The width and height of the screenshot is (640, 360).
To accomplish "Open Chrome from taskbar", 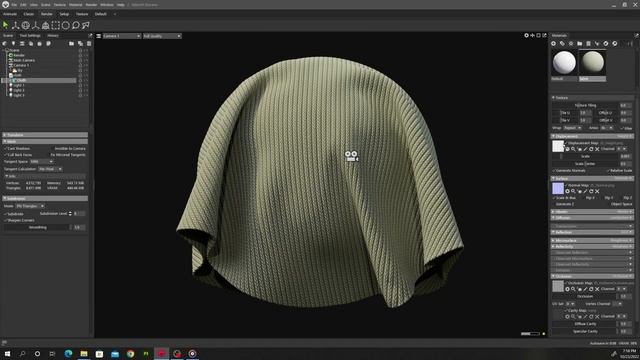I will (130, 353).
